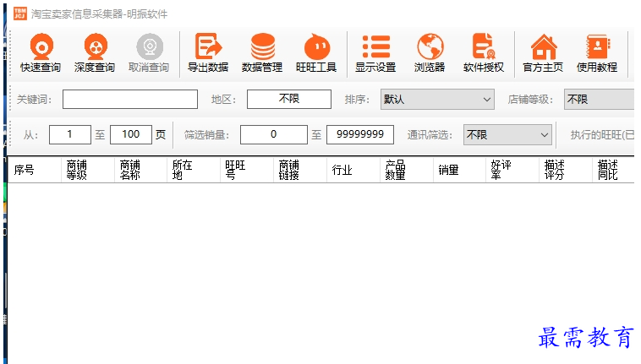Click the start page field showing 1
The image size is (641, 364).
coord(70,134)
